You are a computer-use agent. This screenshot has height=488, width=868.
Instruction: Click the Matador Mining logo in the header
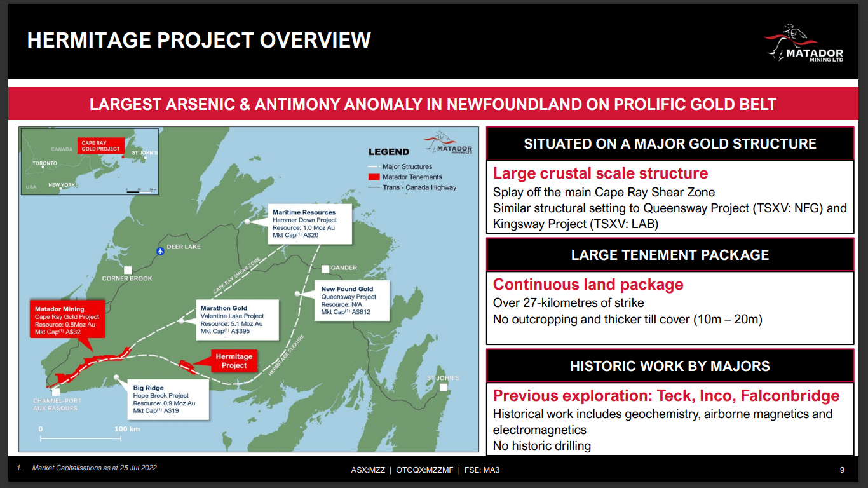pos(803,43)
